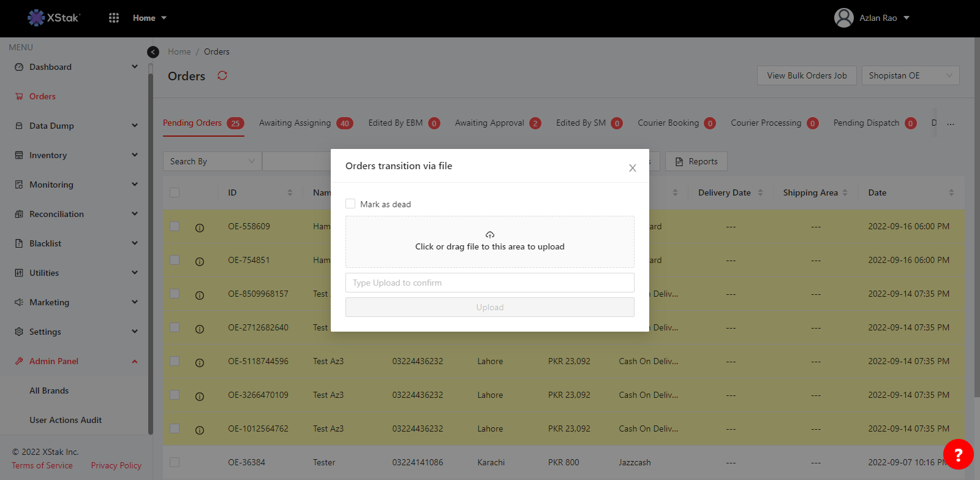Open info icon for order OE-558609
The height and width of the screenshot is (480, 980).
tap(200, 227)
